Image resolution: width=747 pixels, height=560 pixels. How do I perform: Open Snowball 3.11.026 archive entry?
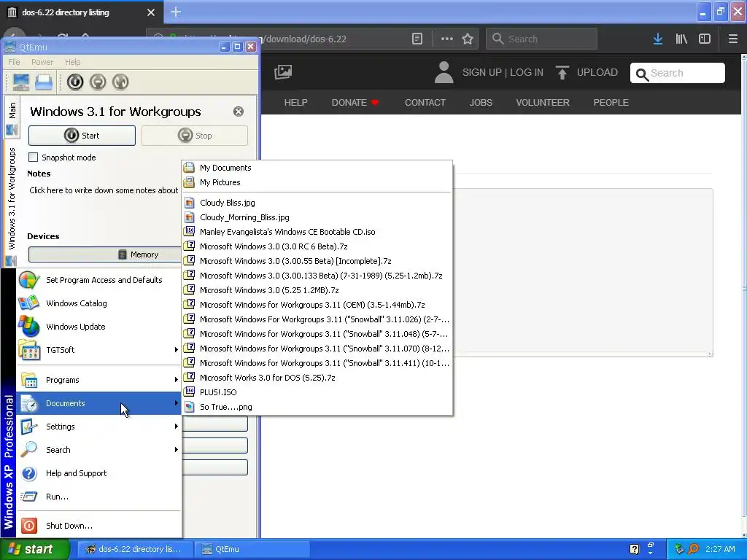[317, 319]
